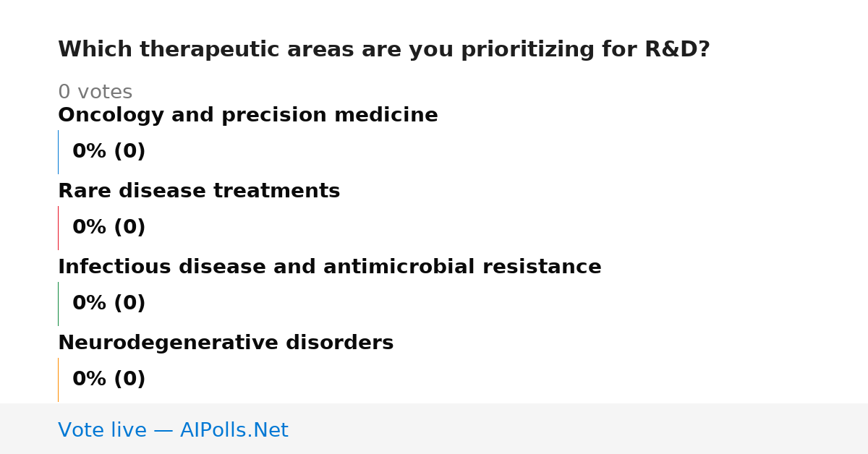Click the words Vote live in footer
868x454 pixels.
102,430
